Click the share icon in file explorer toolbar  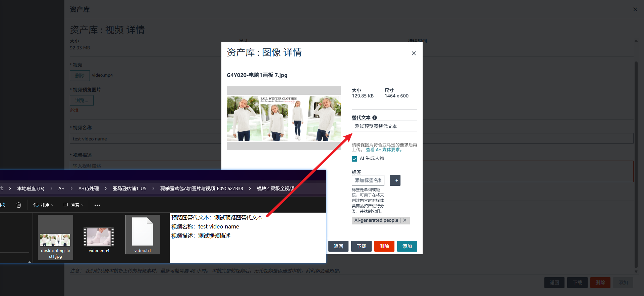click(3, 205)
